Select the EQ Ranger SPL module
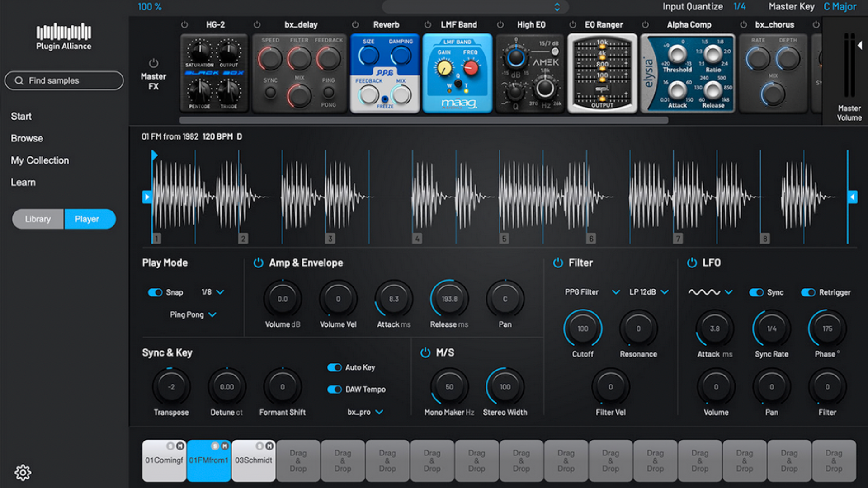The width and height of the screenshot is (868, 488). 603,72
